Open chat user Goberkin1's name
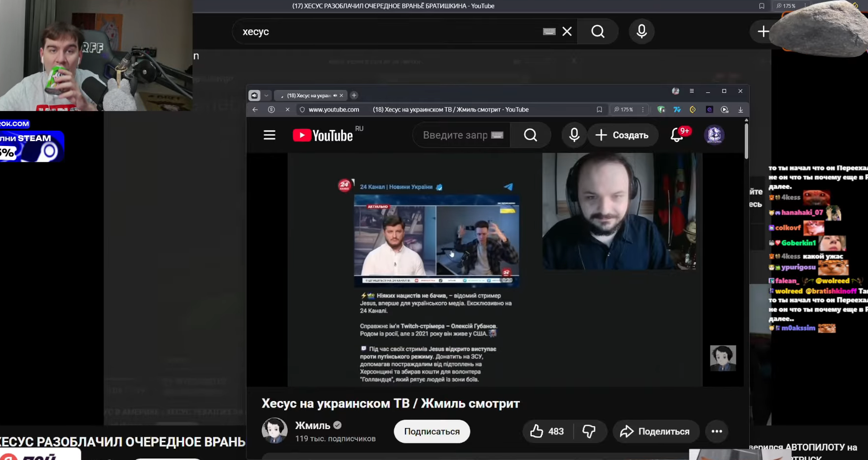This screenshot has height=460, width=868. click(799, 243)
